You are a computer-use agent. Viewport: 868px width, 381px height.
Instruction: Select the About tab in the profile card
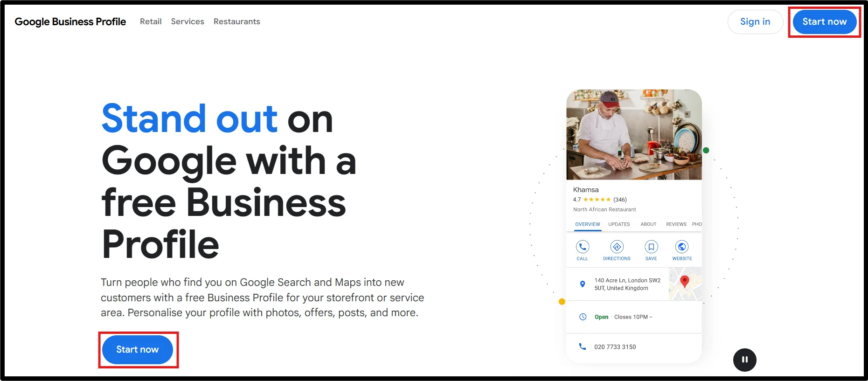[x=648, y=224]
